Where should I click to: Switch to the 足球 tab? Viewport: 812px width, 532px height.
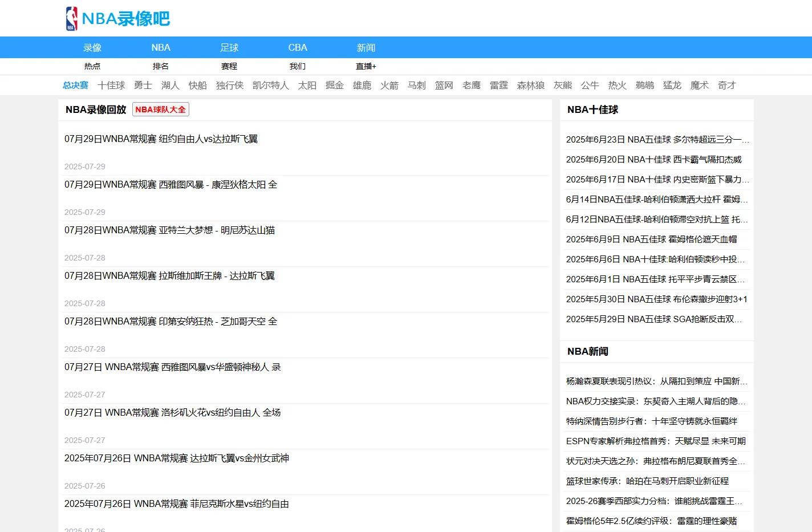[x=229, y=48]
